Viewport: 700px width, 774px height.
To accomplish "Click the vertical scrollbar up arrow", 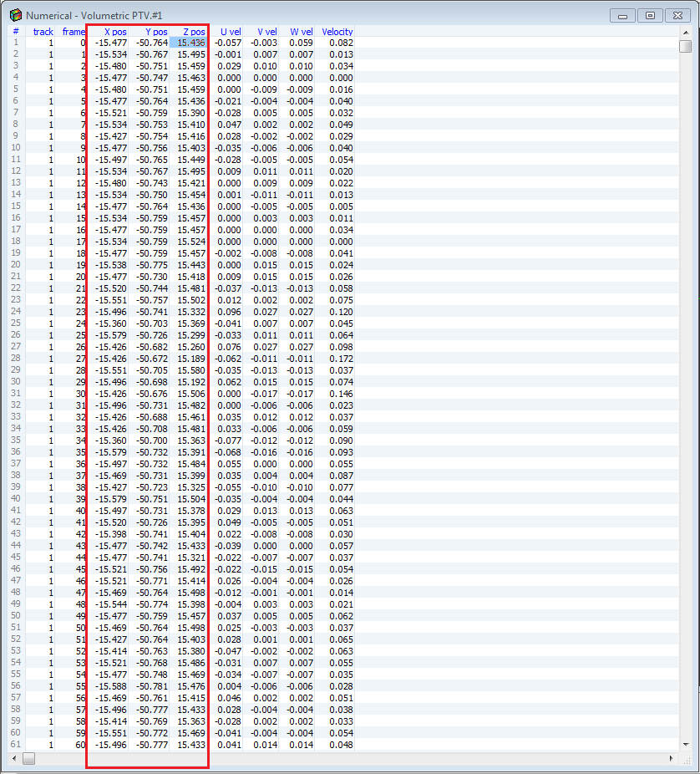I will tap(686, 33).
